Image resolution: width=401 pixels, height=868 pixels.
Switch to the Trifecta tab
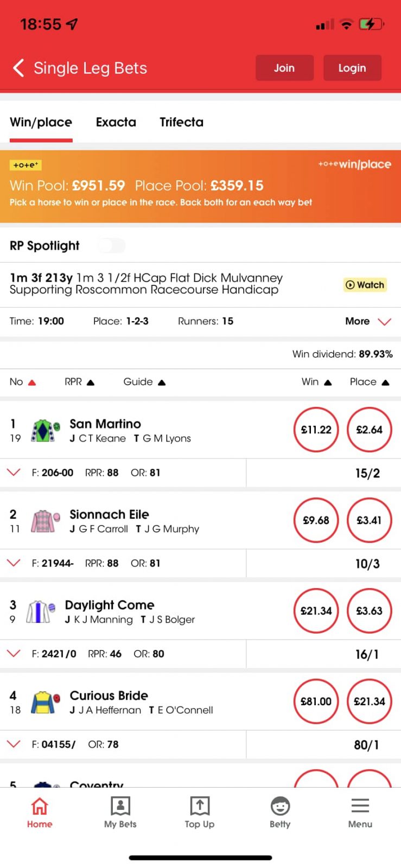[x=181, y=123]
